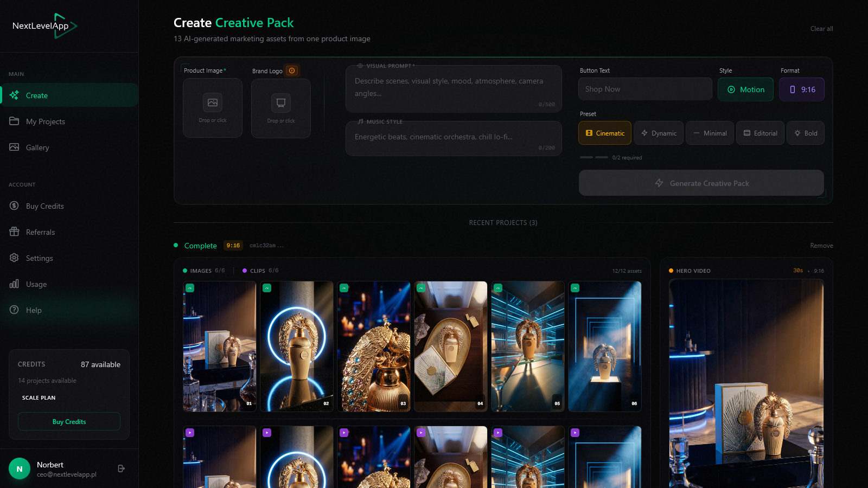Toggle the Minimal preset

coord(710,133)
